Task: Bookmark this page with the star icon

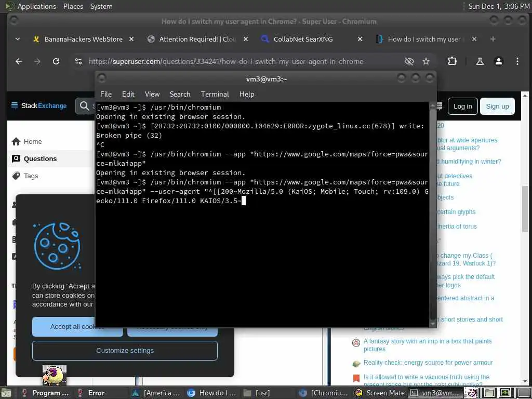Action: [x=426, y=61]
